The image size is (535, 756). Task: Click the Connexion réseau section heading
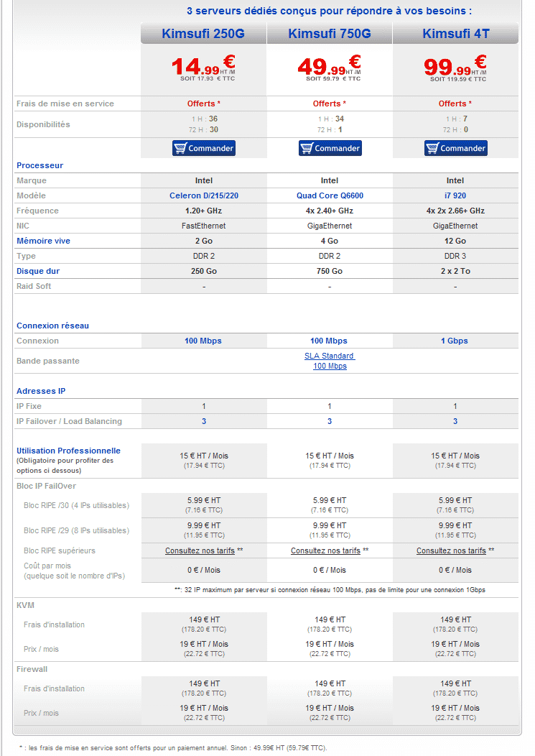point(52,326)
